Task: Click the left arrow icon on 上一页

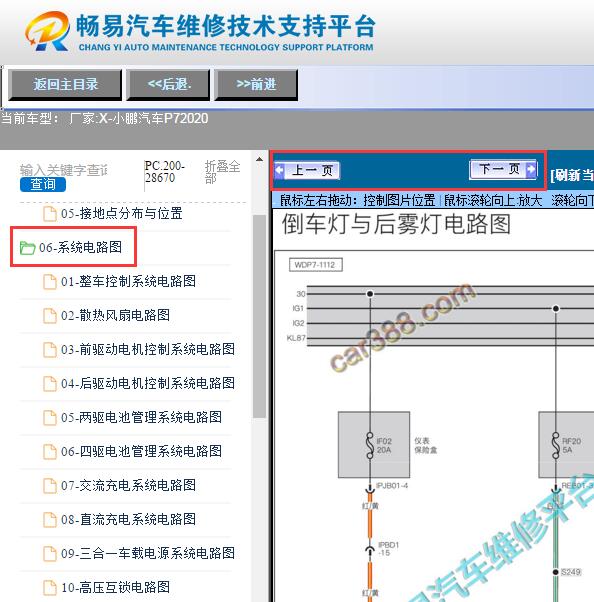Action: 280,170
